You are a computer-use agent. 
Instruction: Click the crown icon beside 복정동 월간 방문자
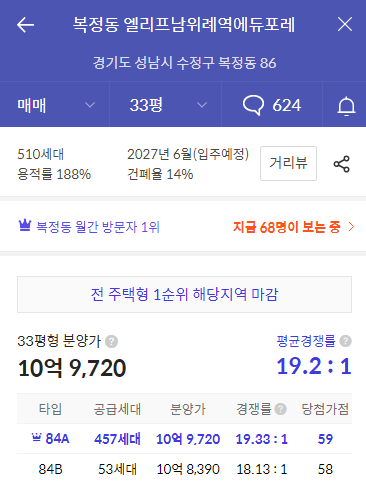click(25, 226)
